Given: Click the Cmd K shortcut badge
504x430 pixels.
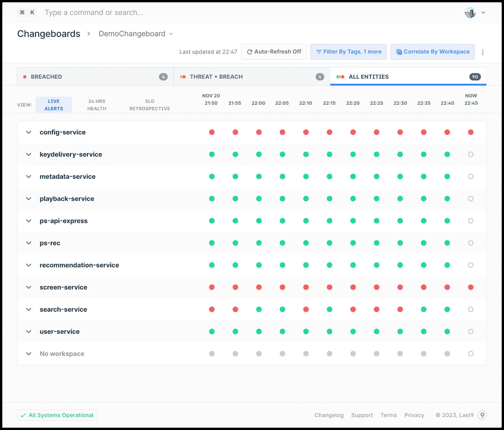Looking at the screenshot, I should pos(27,13).
